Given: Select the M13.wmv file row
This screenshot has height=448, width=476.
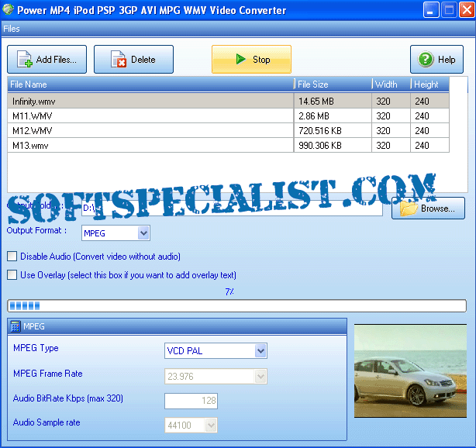Looking at the screenshot, I should (x=33, y=145).
